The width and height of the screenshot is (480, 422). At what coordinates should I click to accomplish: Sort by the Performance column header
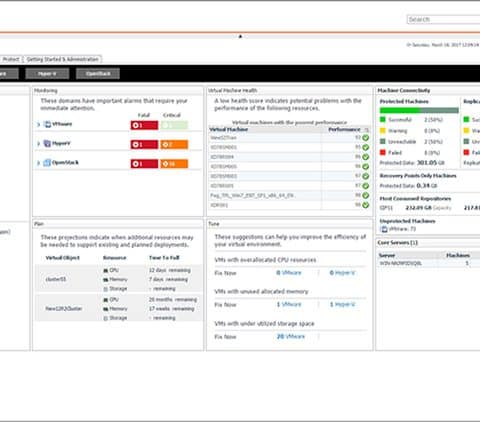pos(344,129)
